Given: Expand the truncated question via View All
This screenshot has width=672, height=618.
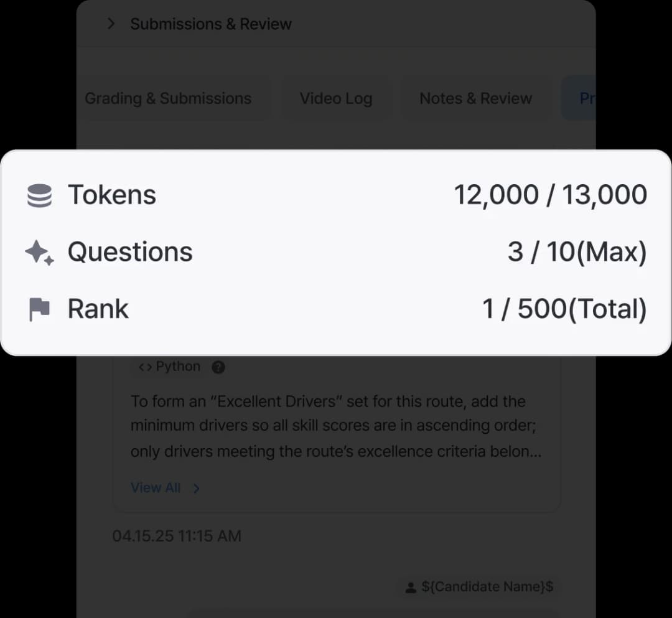Looking at the screenshot, I should pos(156,488).
